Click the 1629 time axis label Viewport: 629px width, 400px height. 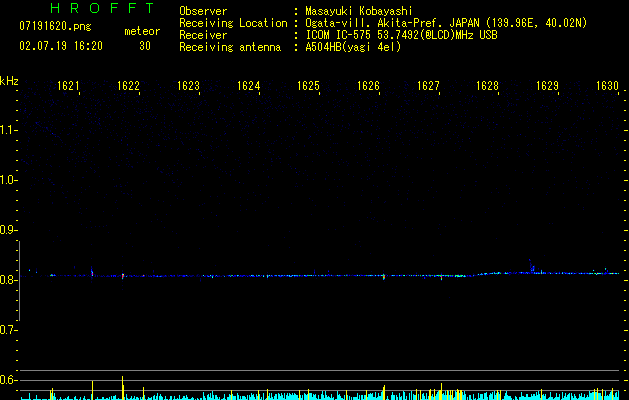(x=548, y=86)
